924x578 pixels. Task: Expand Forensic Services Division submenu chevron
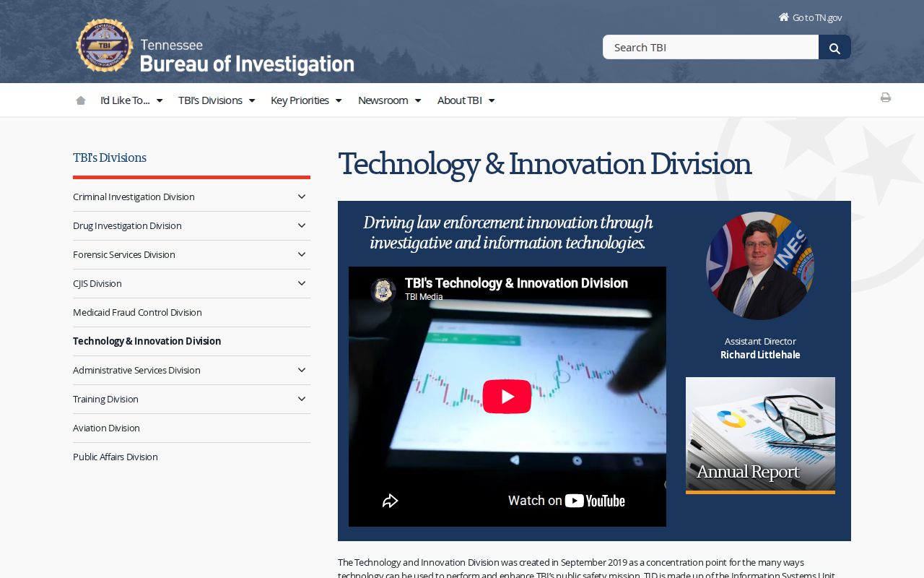coord(302,254)
